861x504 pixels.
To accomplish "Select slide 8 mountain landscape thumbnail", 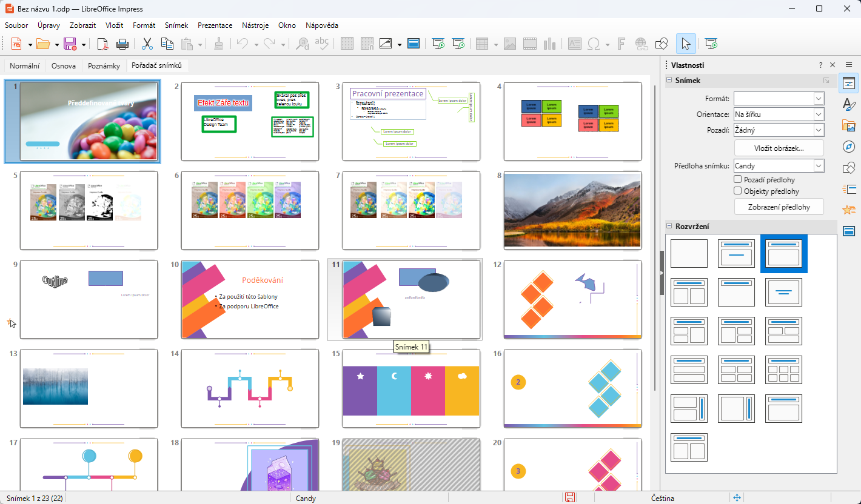I will [x=572, y=211].
